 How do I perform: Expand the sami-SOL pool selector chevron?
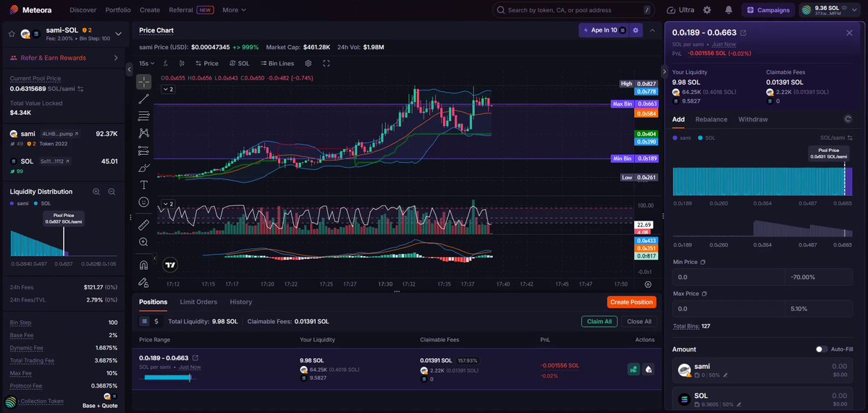coord(118,34)
